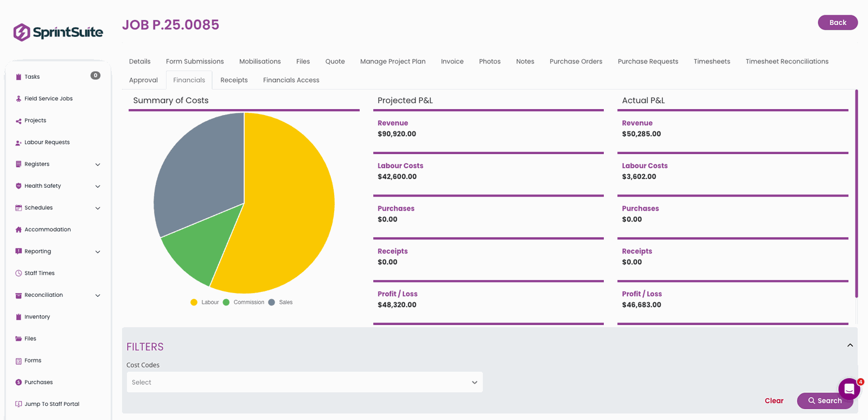Click the Health Safety shield icon
Screen dimensions: 868x420
pyautogui.click(x=18, y=186)
